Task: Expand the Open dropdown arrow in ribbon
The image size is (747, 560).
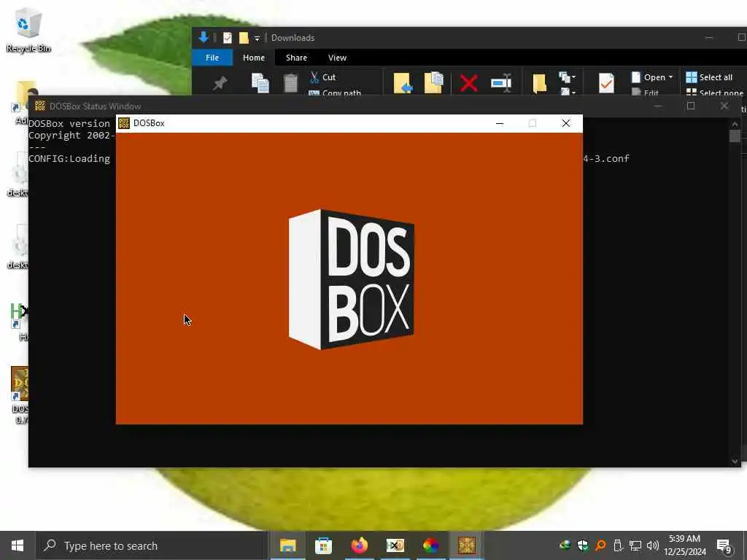Action: [x=671, y=77]
